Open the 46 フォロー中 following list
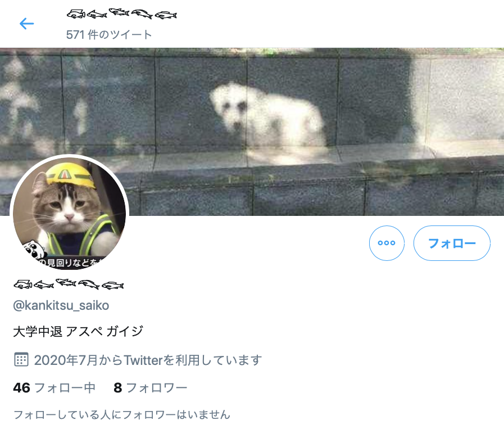Viewport: 504px width, 447px height. point(55,388)
